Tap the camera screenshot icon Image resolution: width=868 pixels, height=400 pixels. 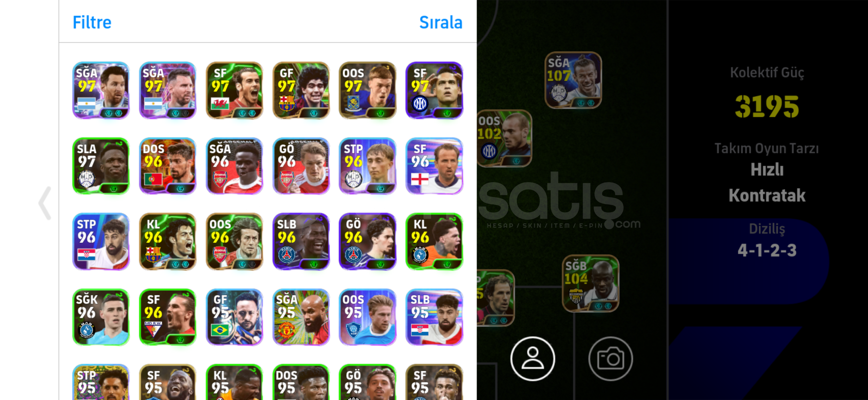[x=610, y=359]
